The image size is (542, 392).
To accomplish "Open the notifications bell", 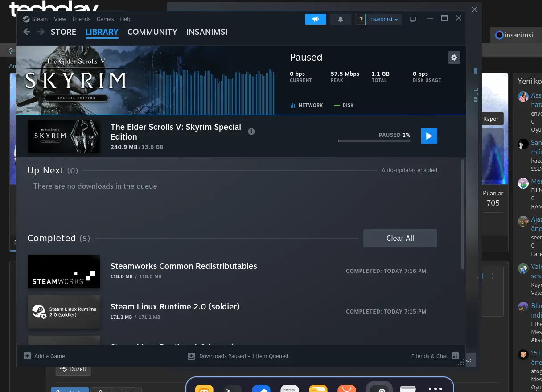I will pyautogui.click(x=341, y=19).
